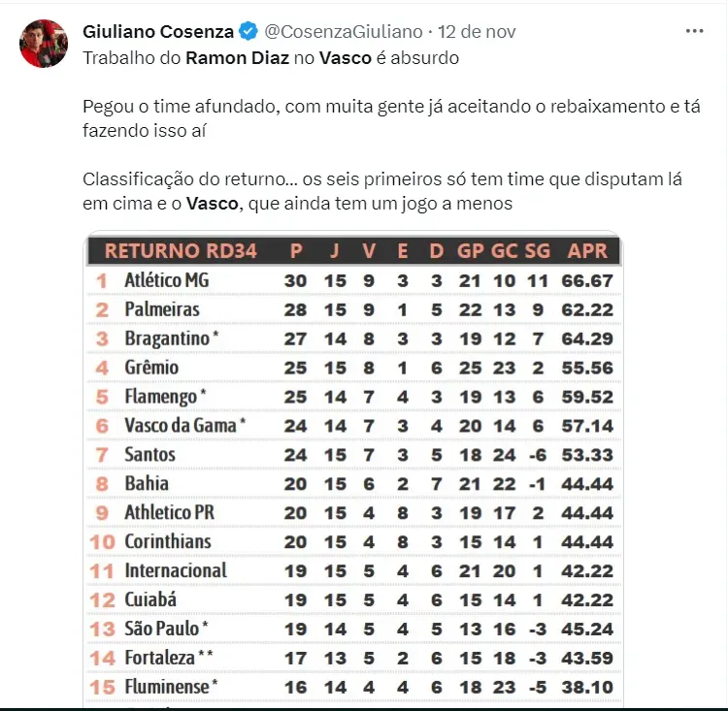Viewport: 728px width, 711px height.
Task: Click the blue verified badge icon
Action: tap(248, 32)
